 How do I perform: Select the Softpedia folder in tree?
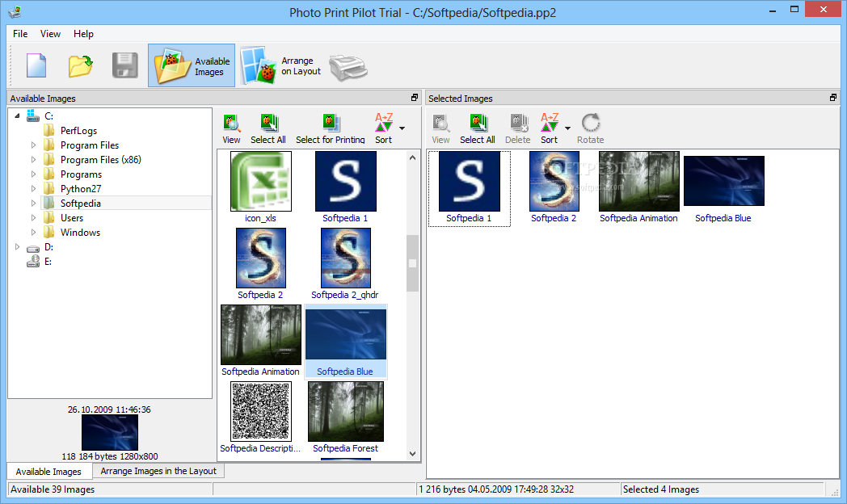pos(81,204)
